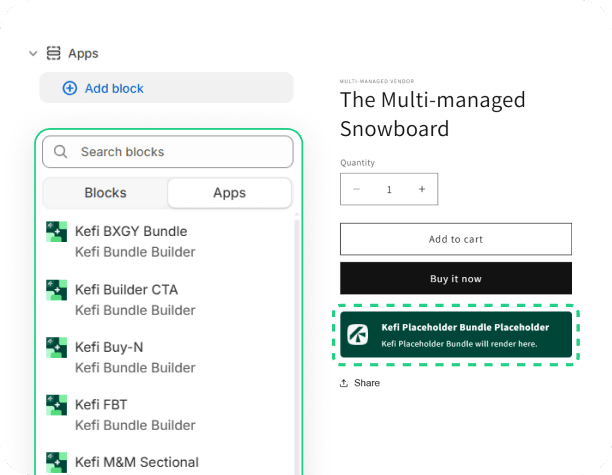Click the Apps section header label
The width and height of the screenshot is (612, 475).
83,53
